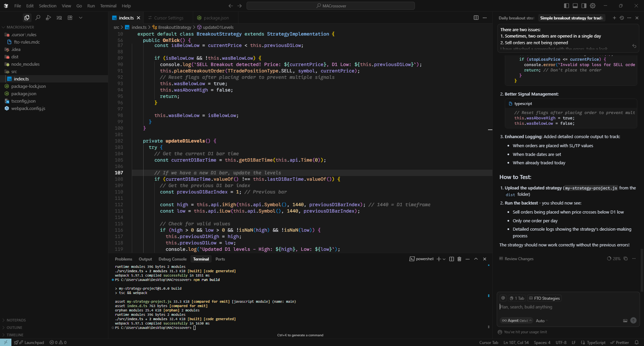644x346 pixels.
Task: Open the Terminal menu in menu bar
Action: click(x=108, y=6)
